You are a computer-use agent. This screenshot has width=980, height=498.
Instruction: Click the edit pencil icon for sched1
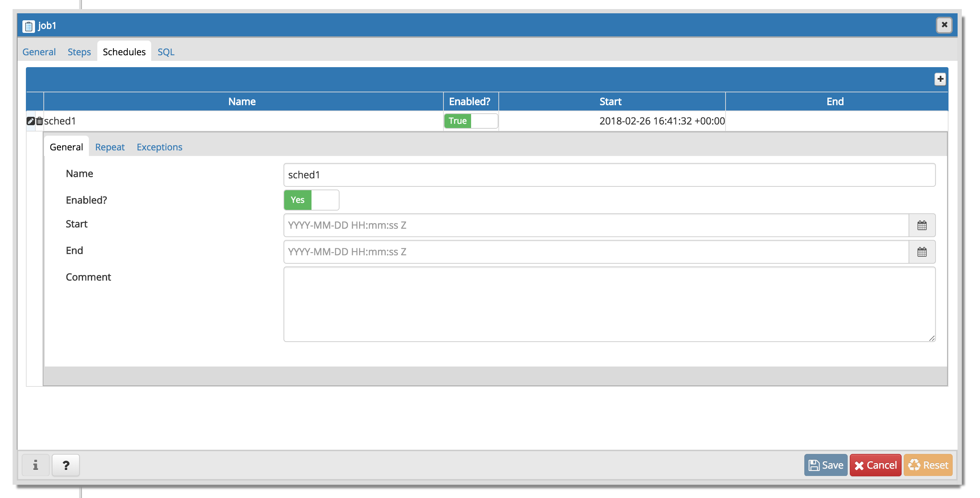point(30,121)
